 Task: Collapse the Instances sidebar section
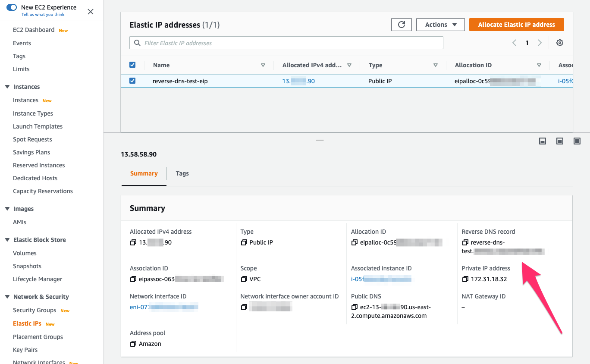point(7,87)
